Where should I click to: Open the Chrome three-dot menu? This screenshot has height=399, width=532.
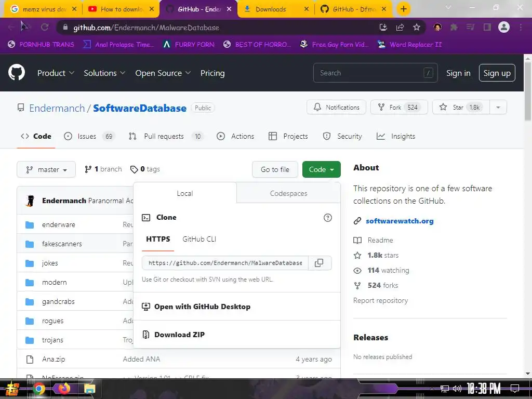(x=521, y=27)
